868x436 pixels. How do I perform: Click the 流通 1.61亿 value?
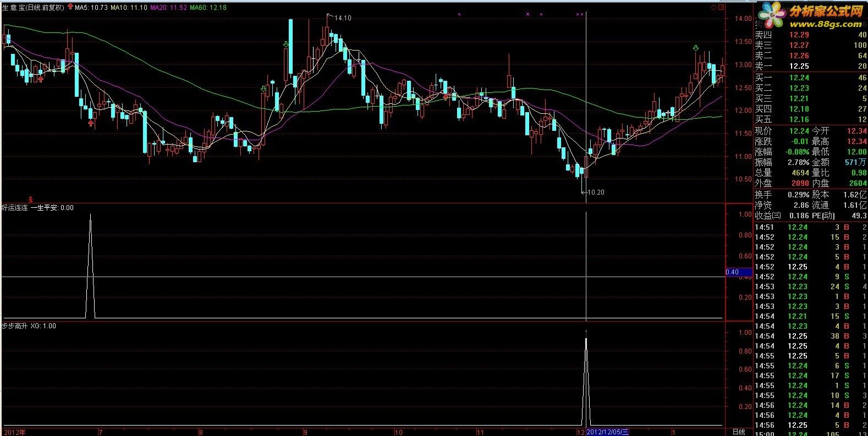(x=856, y=205)
